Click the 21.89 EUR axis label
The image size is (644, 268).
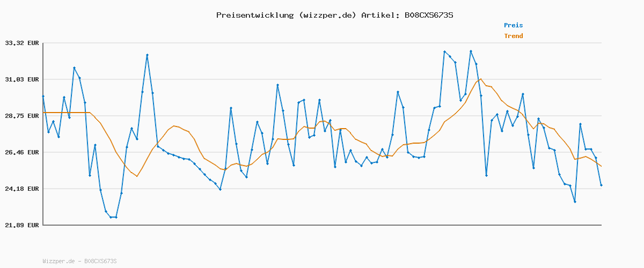click(22, 225)
